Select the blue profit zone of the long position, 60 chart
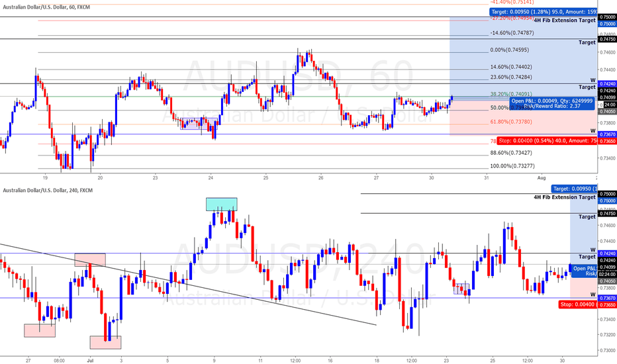Screen dimensions: 617x364 pyautogui.click(x=524, y=59)
